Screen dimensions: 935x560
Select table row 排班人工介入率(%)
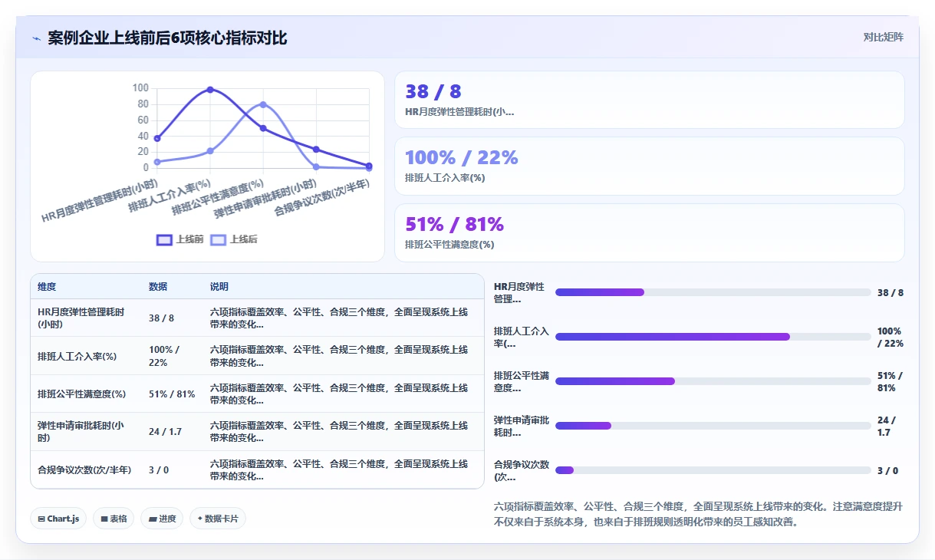(257, 356)
